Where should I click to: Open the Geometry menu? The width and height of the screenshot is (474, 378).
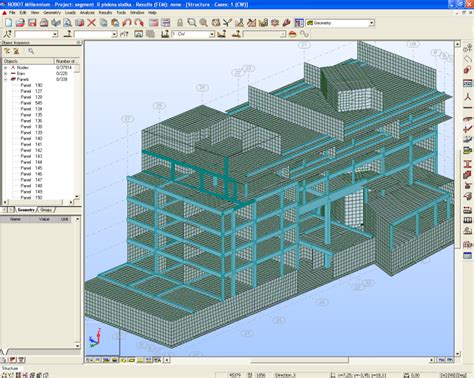52,13
